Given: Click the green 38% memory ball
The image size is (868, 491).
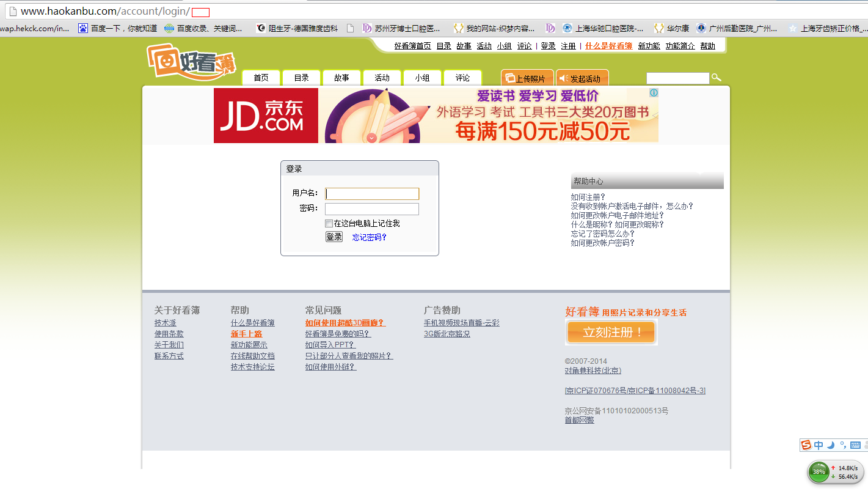Looking at the screenshot, I should click(819, 472).
